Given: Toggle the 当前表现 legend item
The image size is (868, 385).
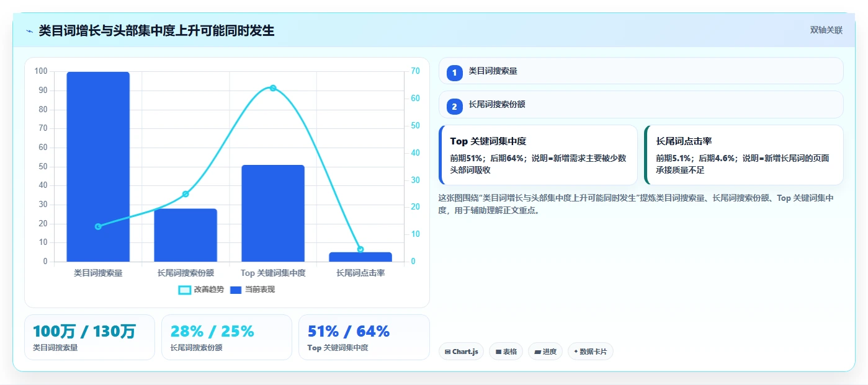Looking at the screenshot, I should point(252,290).
